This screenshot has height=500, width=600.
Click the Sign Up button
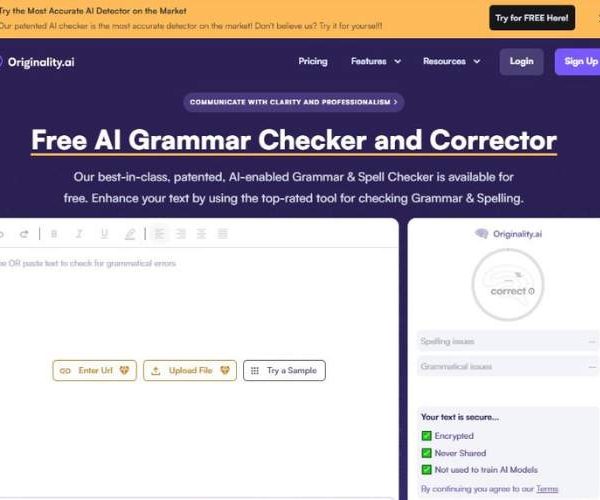pyautogui.click(x=579, y=62)
